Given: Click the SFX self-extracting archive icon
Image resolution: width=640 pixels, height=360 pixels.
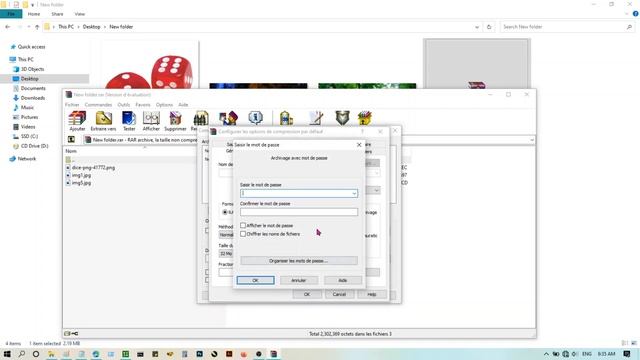Looking at the screenshot, I should pyautogui.click(x=364, y=118).
